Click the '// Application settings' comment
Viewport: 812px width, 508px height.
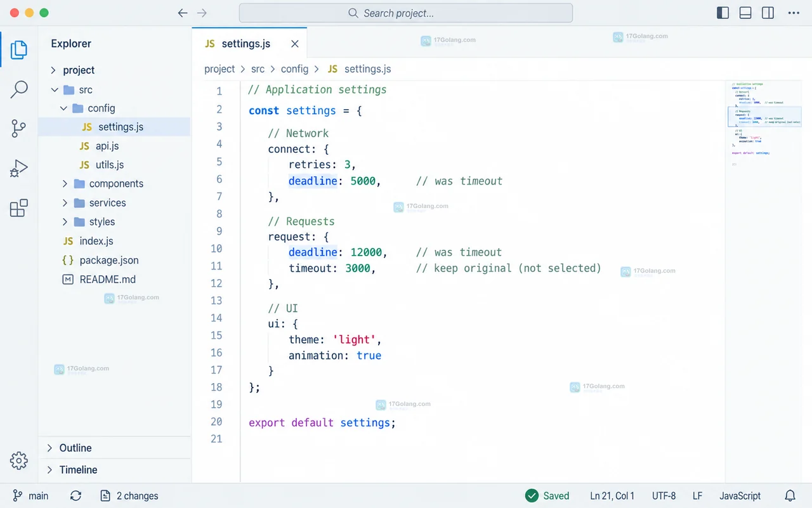(x=317, y=89)
